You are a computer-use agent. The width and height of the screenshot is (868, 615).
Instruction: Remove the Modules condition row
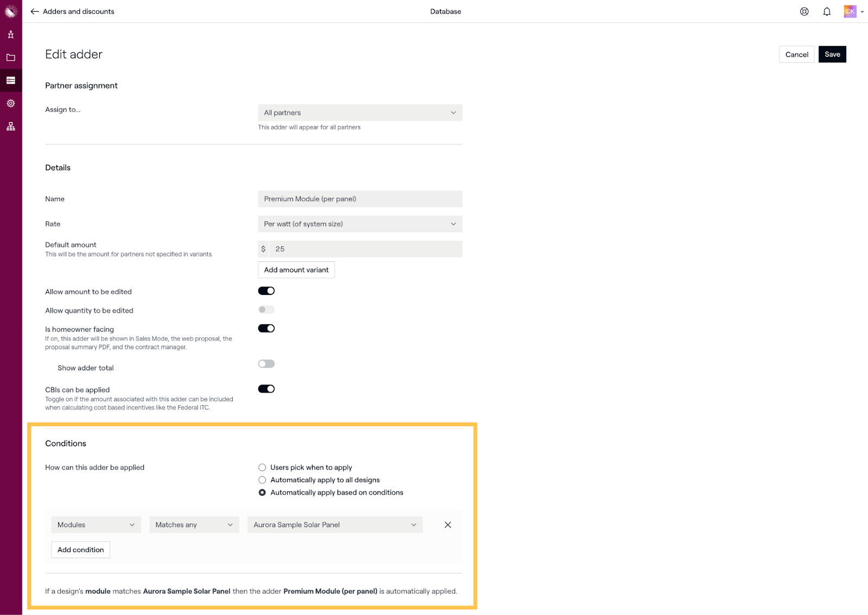point(448,524)
